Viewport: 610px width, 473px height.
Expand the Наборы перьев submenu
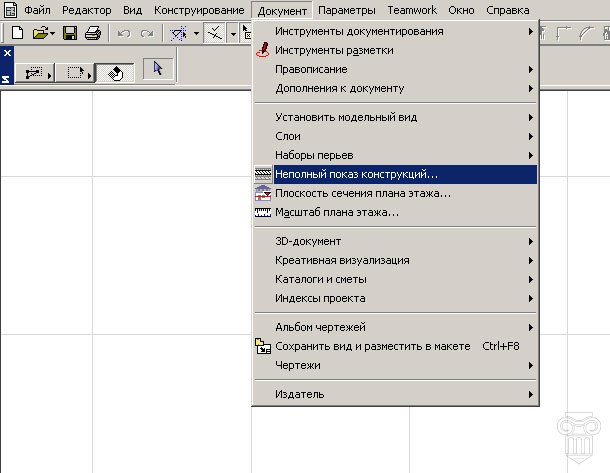(x=395, y=156)
